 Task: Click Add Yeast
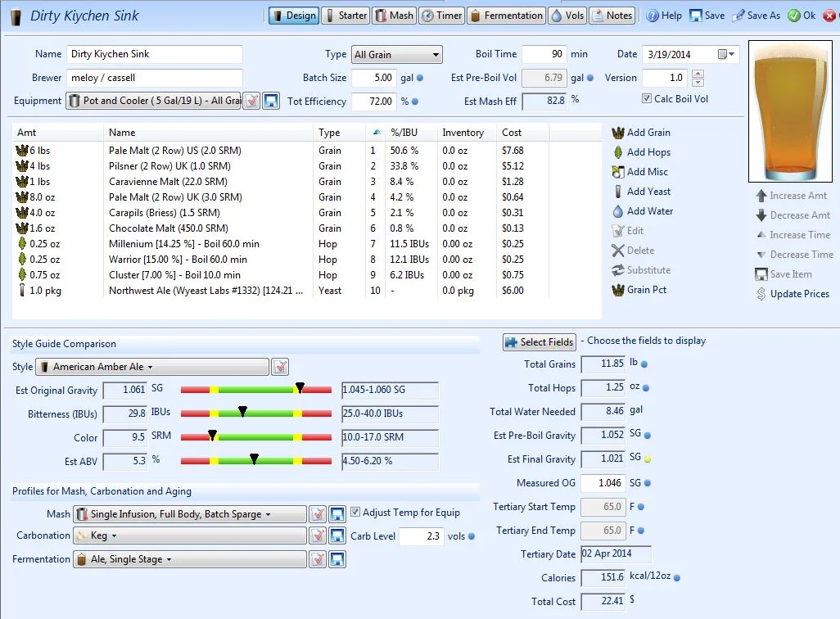(x=641, y=192)
